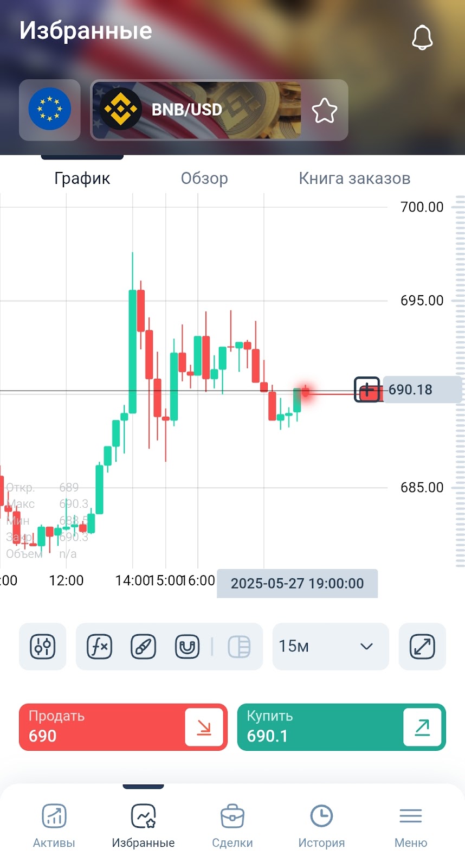Toggle the disabled layout panel icon

pos(239,646)
